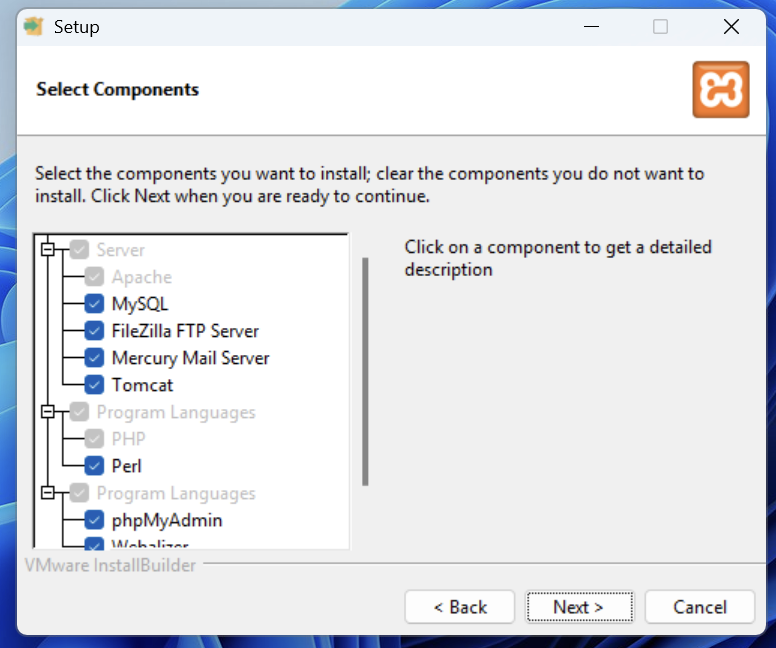The width and height of the screenshot is (776, 648).
Task: Select the Mercury Mail Server label
Action: [x=190, y=358]
